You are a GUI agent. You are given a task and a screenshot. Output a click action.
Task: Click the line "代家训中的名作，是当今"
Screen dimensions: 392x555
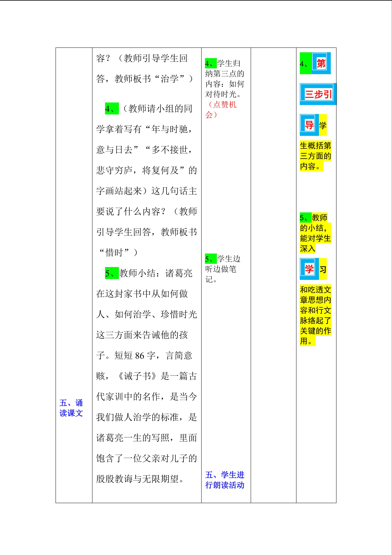click(x=147, y=396)
